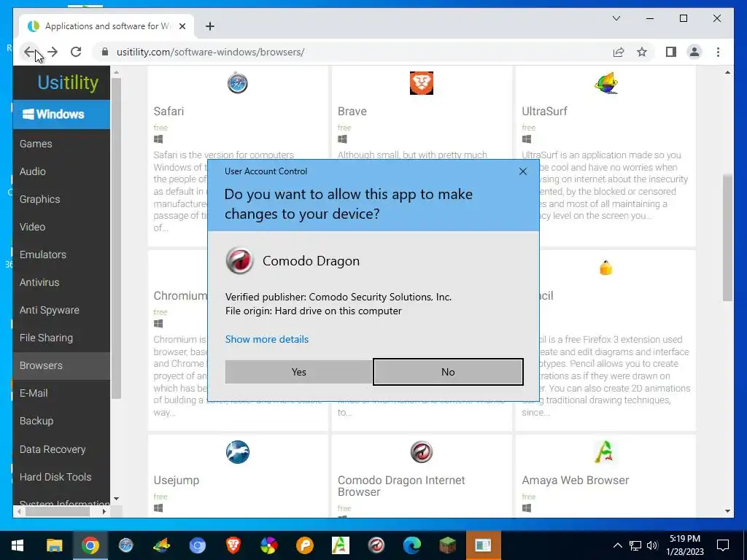Open the File Sharing category
Viewport: 747px width, 560px height.
coord(46,338)
